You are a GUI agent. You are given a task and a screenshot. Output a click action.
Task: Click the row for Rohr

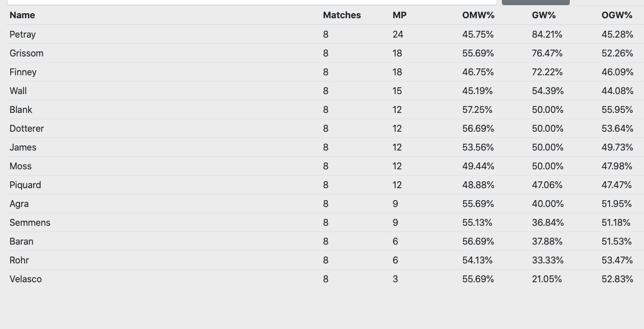pyautogui.click(x=19, y=260)
